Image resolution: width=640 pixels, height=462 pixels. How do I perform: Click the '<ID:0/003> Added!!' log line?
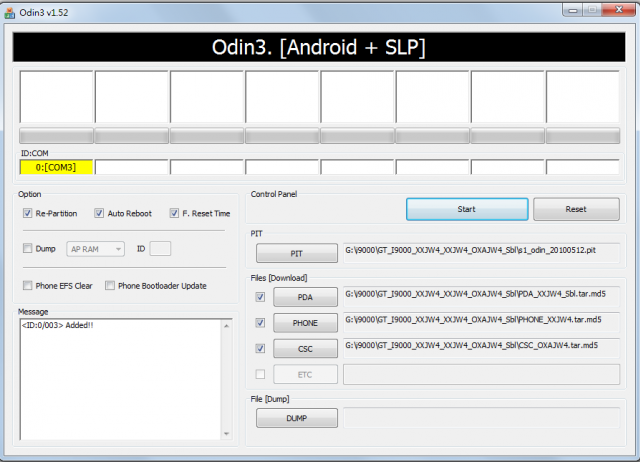click(58, 325)
